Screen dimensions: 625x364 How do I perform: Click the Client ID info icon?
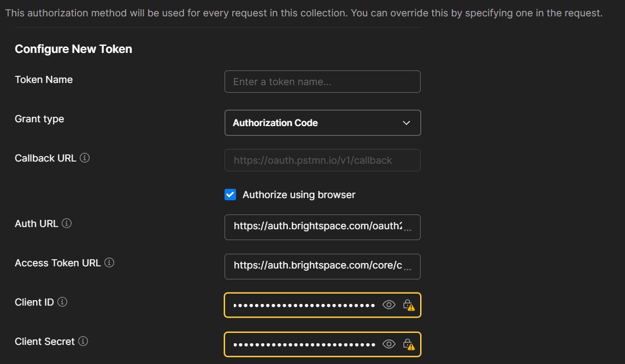click(62, 302)
